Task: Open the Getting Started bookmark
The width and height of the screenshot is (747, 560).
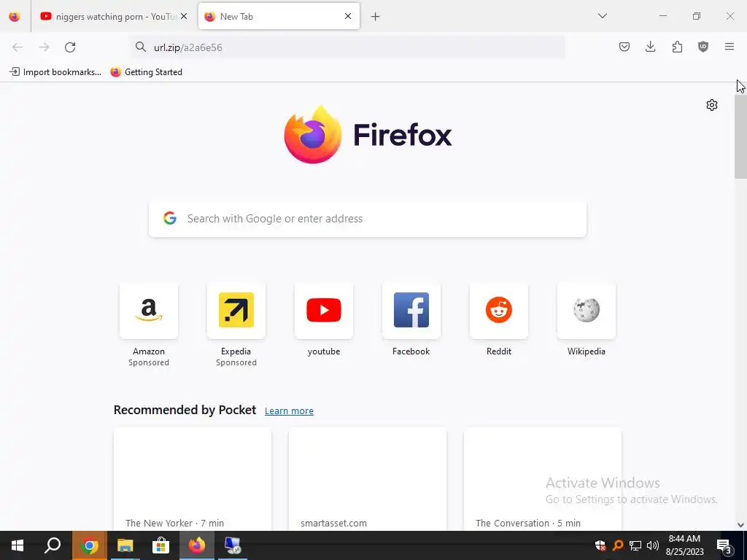Action: 146,72
